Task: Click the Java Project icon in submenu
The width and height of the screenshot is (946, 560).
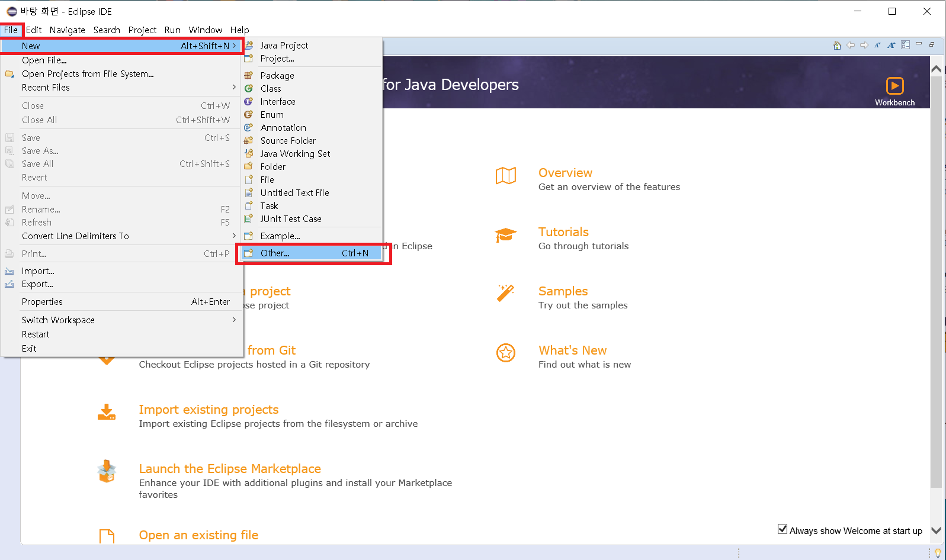Action: pyautogui.click(x=249, y=45)
